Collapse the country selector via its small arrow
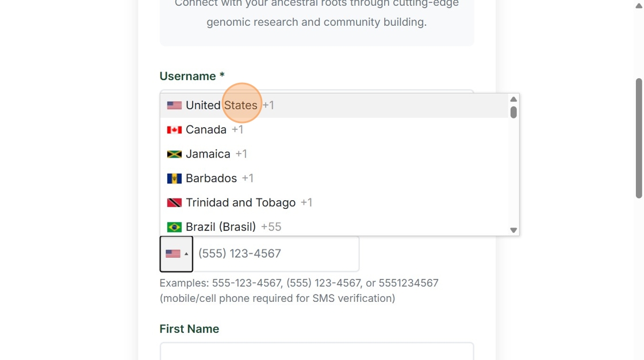Screen dimensions: 644x360 tap(186, 254)
